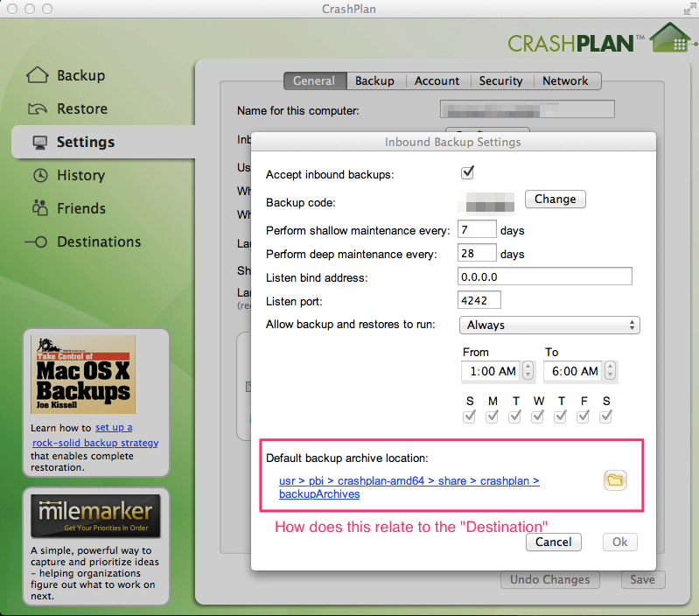Viewport: 699px width, 616px height.
Task: Open the backupArchives path link
Action: pyautogui.click(x=319, y=494)
